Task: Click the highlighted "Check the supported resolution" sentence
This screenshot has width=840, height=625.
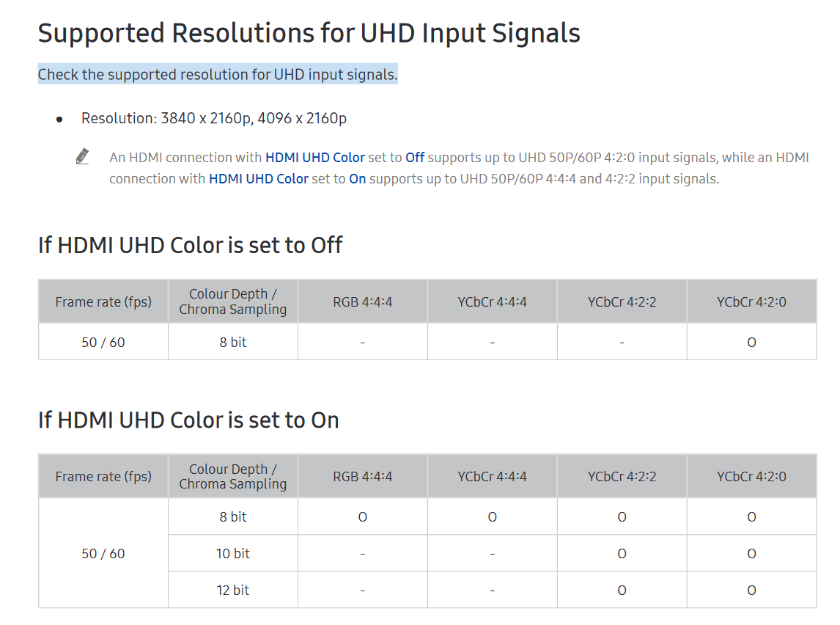Action: click(218, 74)
